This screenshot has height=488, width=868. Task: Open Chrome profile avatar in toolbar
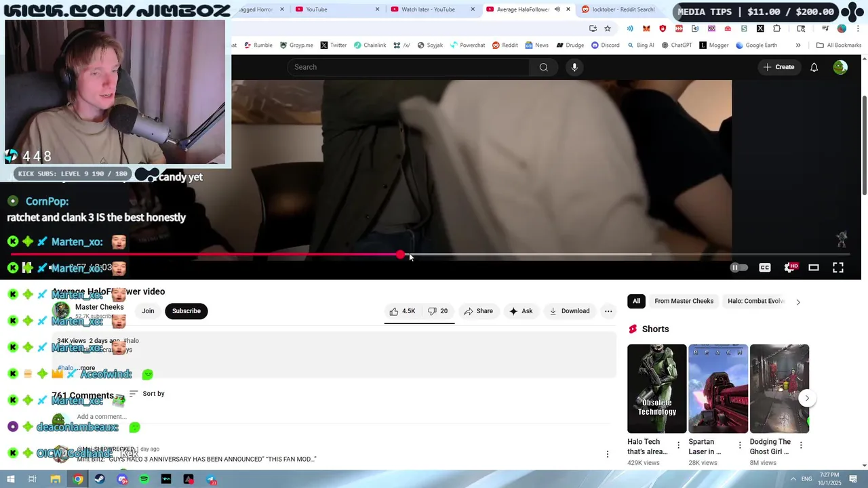(842, 28)
